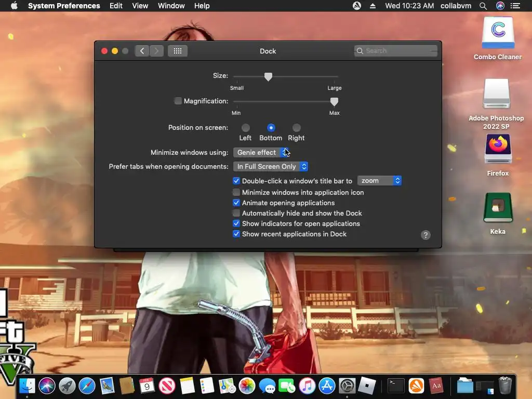Click Siri icon in menu bar
Viewport: 532px width, 399px height.
(x=500, y=6)
